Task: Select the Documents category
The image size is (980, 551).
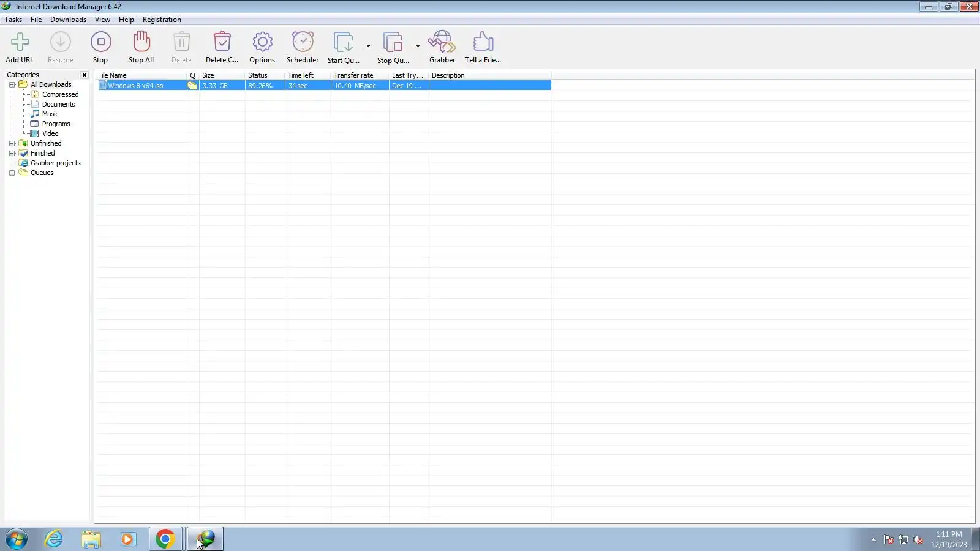Action: coord(58,104)
